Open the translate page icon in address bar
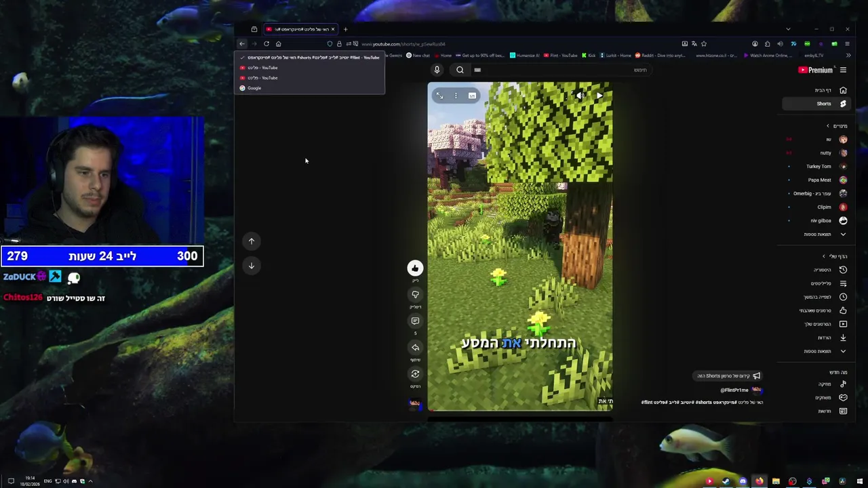Viewport: 868px width, 488px height. point(694,44)
